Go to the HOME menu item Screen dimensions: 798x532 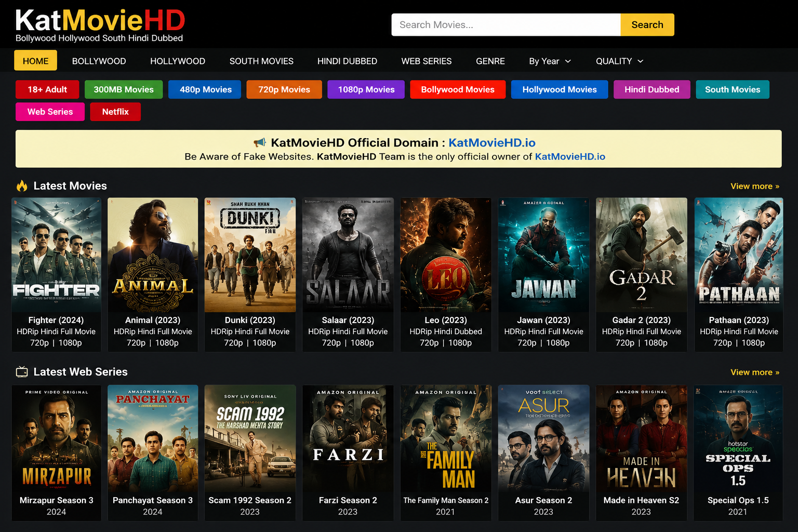[35, 61]
